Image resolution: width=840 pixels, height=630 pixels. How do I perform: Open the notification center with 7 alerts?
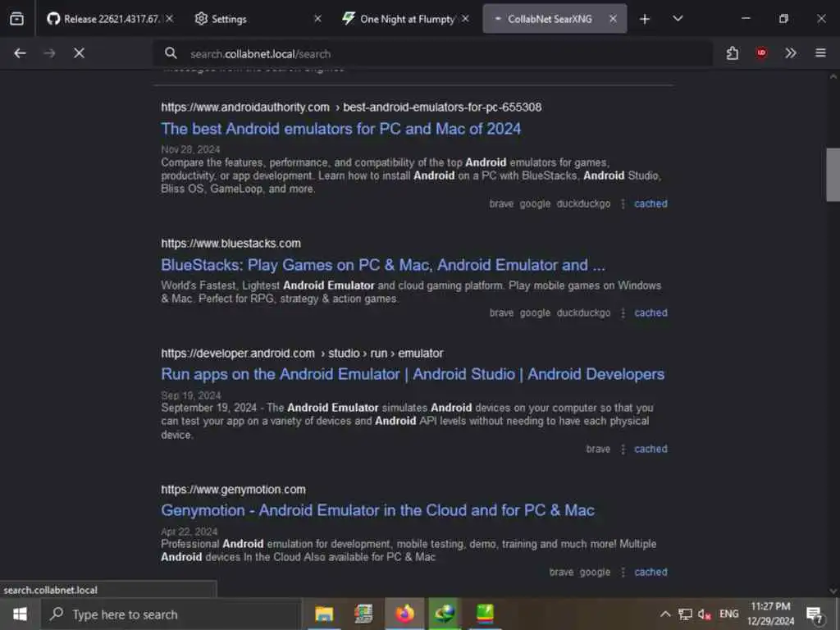815,614
